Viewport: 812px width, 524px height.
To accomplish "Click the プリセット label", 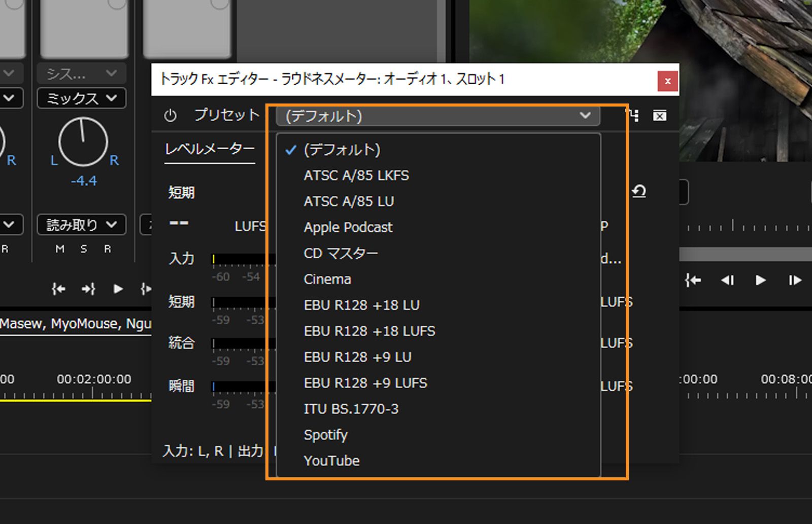I will [227, 115].
